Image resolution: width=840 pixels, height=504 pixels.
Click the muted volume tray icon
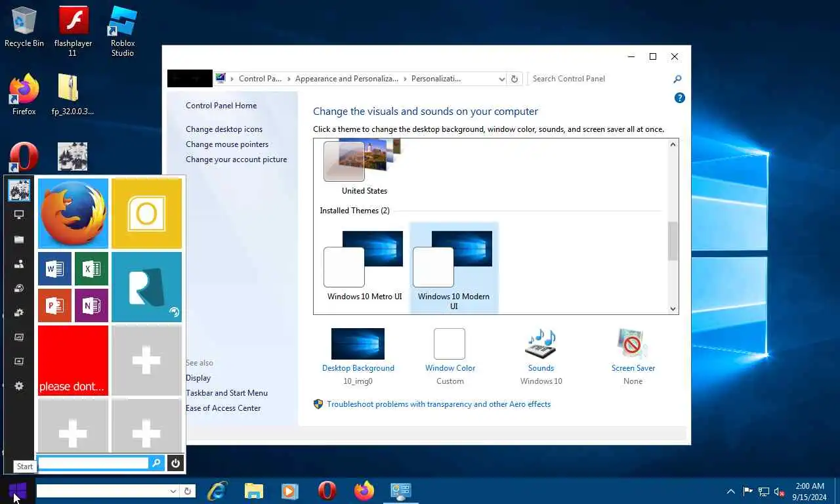pos(780,492)
